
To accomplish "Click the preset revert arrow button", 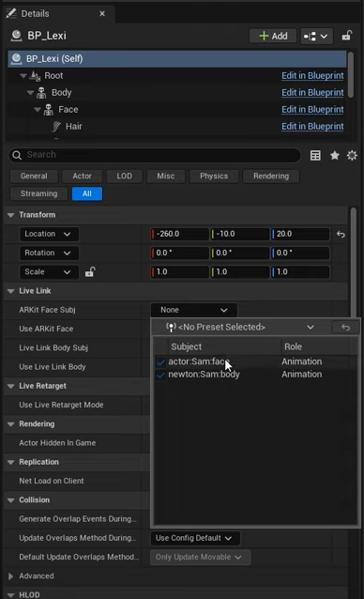I will (345, 328).
